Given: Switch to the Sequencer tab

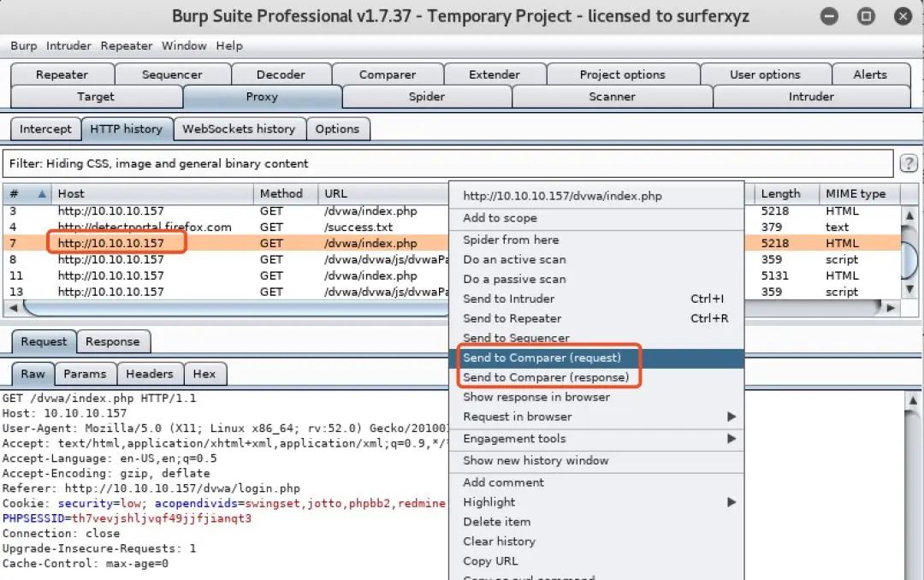Looking at the screenshot, I should [x=172, y=74].
